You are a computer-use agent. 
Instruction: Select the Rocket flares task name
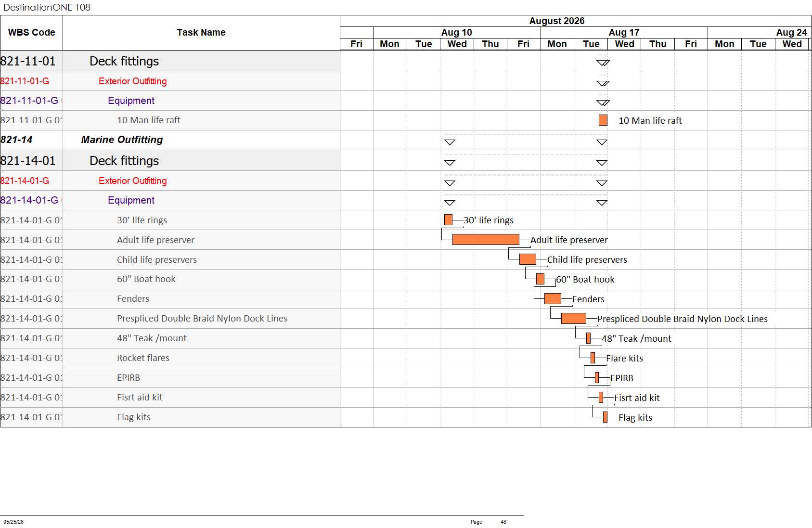click(143, 358)
